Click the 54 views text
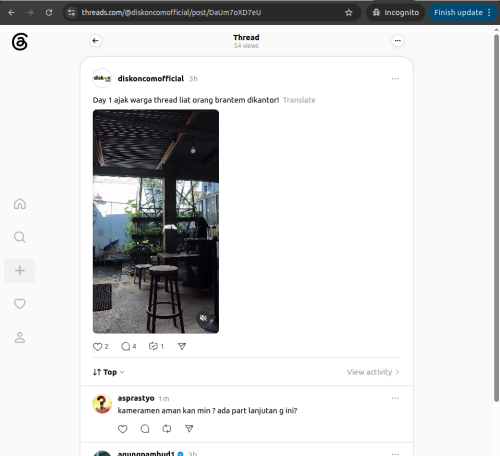 pos(246,46)
